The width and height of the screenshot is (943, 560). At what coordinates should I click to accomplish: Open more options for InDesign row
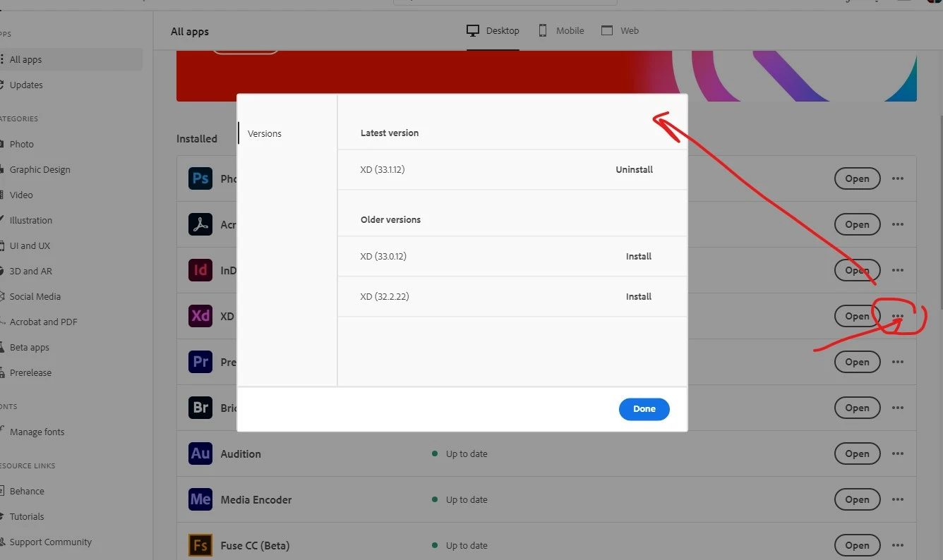click(898, 270)
